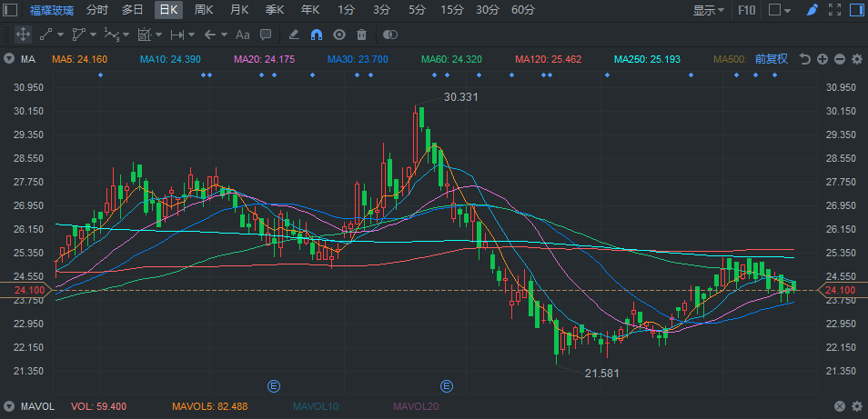The image size is (868, 419).
Task: Switch to 季K quarterly chart tab
Action: click(275, 10)
